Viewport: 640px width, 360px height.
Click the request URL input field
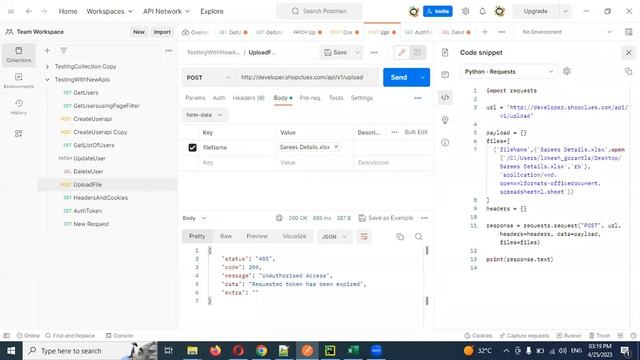tap(307, 78)
